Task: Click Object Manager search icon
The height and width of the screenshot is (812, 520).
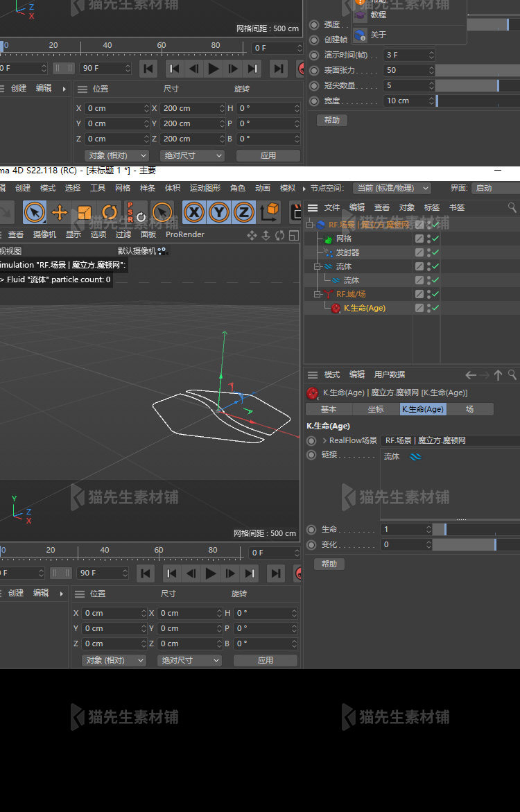Action: [512, 207]
